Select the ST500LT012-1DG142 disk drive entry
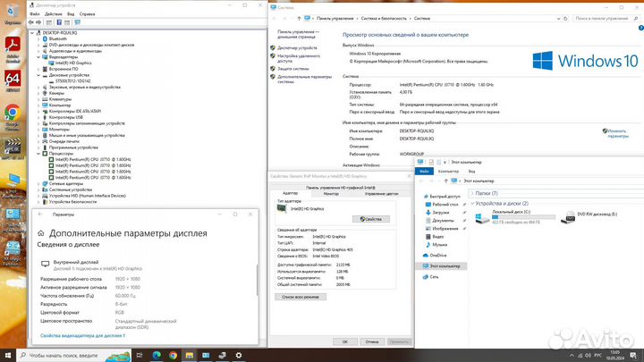 (x=72, y=80)
